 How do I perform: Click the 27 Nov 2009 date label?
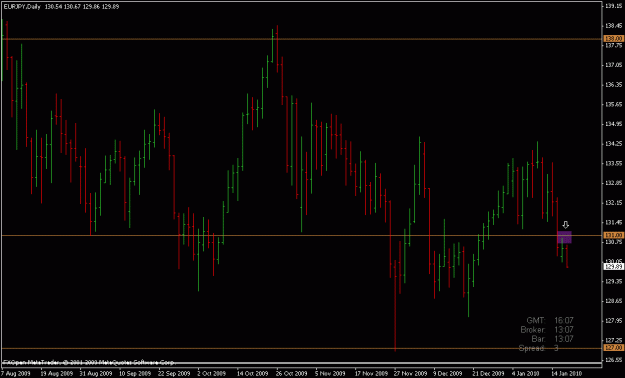point(411,374)
